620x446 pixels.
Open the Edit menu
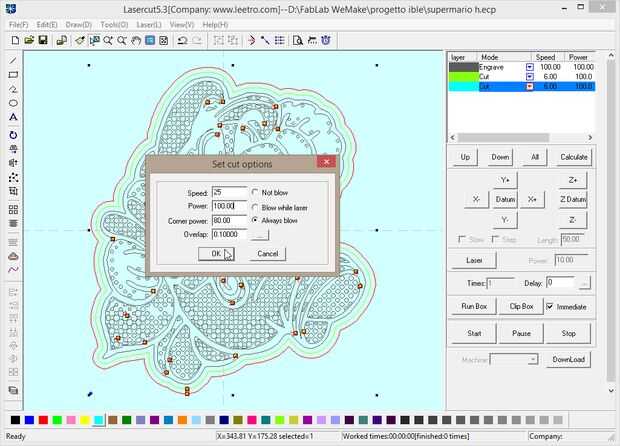47,25
